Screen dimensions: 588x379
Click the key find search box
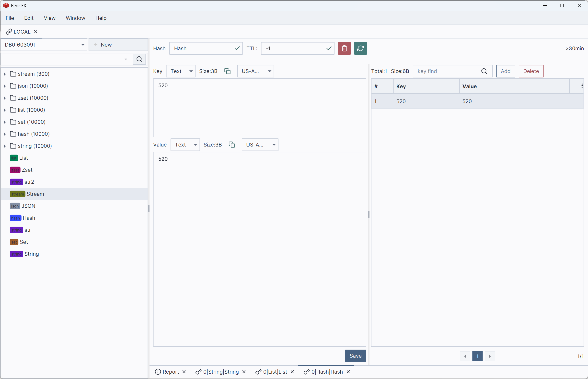tap(447, 71)
